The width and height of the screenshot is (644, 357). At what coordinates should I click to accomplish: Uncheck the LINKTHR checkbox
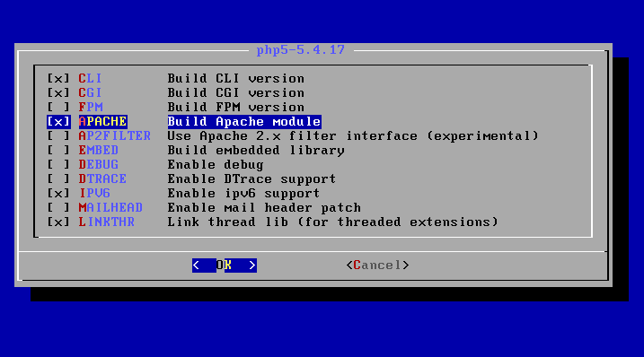coord(58,222)
